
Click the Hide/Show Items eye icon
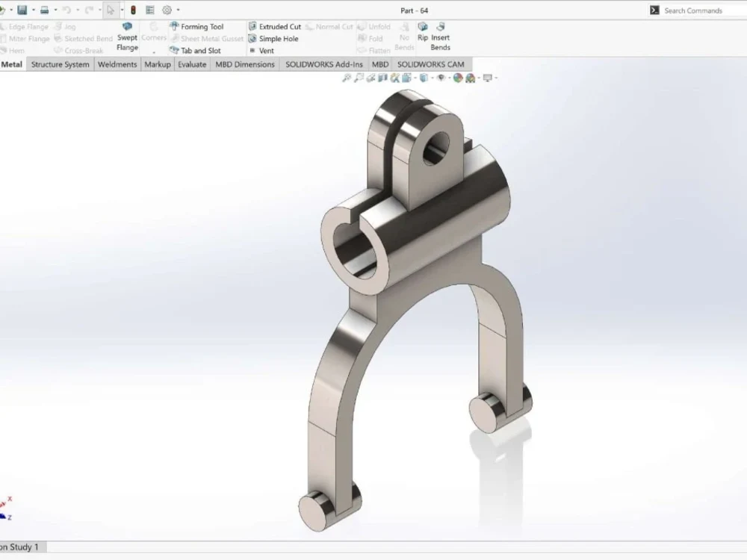[441, 78]
